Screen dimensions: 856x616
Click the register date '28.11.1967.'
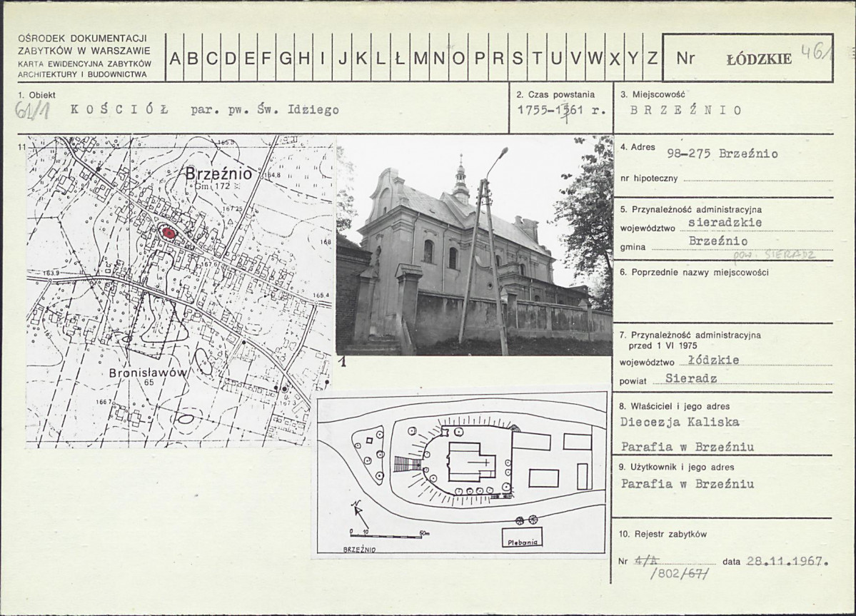click(x=787, y=562)
